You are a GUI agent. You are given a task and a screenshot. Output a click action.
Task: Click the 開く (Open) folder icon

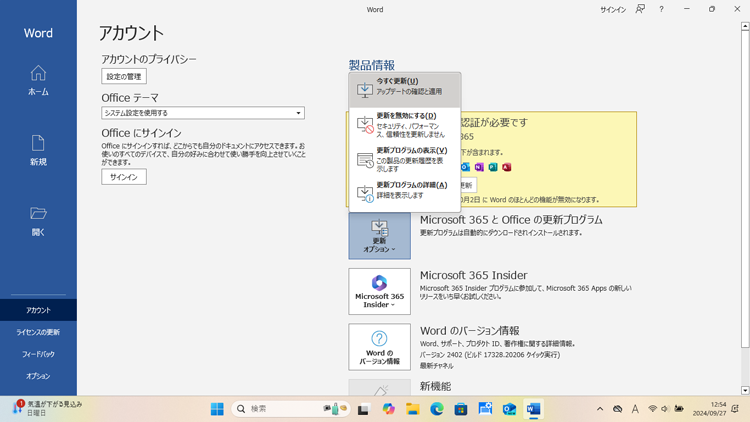click(38, 219)
